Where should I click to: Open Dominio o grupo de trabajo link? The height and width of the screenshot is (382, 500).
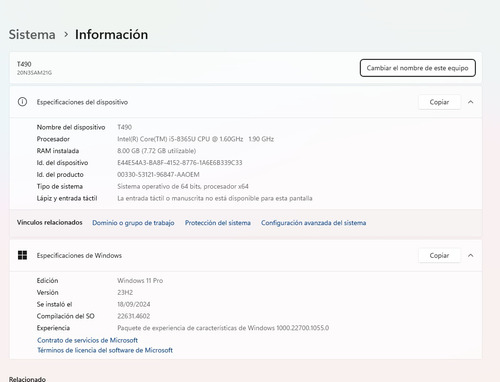pos(133,223)
